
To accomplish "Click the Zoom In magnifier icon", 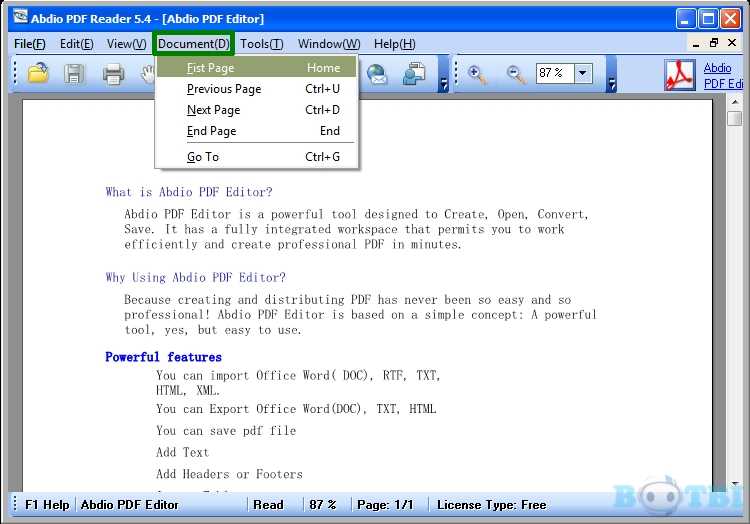I will pyautogui.click(x=478, y=73).
